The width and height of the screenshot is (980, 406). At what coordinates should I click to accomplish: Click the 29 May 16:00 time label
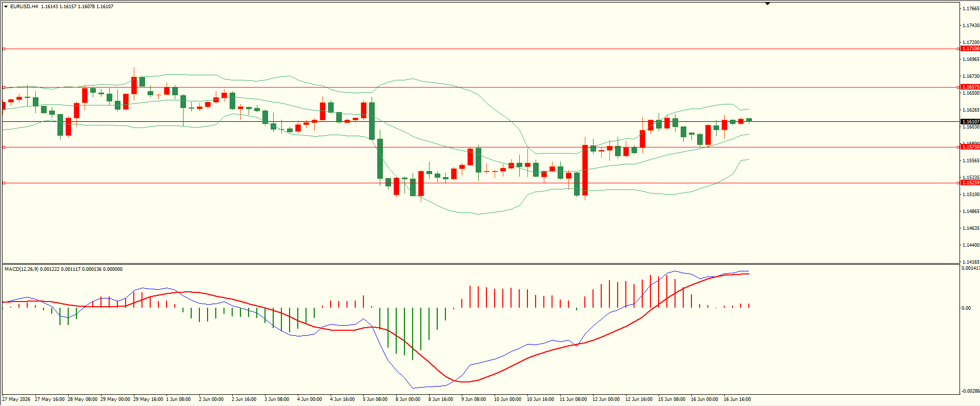tap(148, 399)
